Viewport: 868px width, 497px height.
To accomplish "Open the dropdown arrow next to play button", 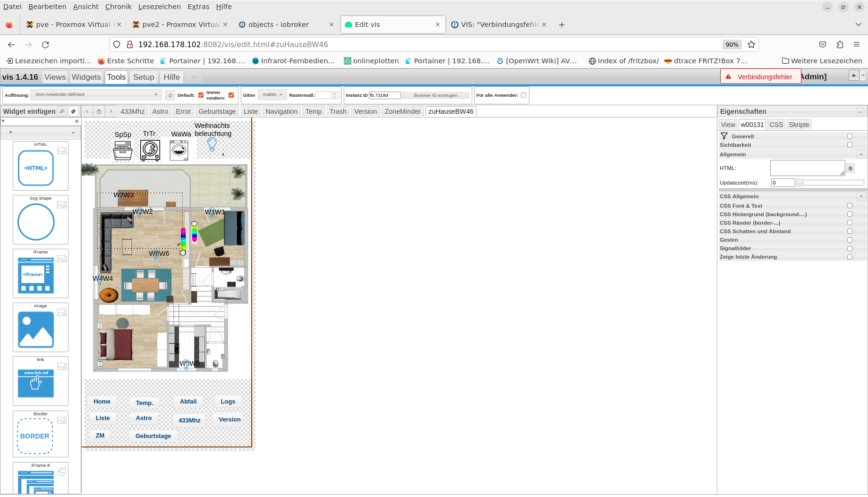I will tap(863, 76).
